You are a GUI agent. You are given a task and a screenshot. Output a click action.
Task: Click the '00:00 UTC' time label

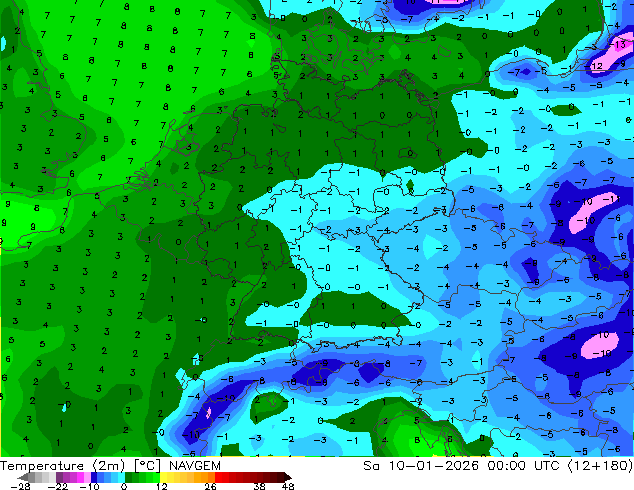tap(523, 466)
